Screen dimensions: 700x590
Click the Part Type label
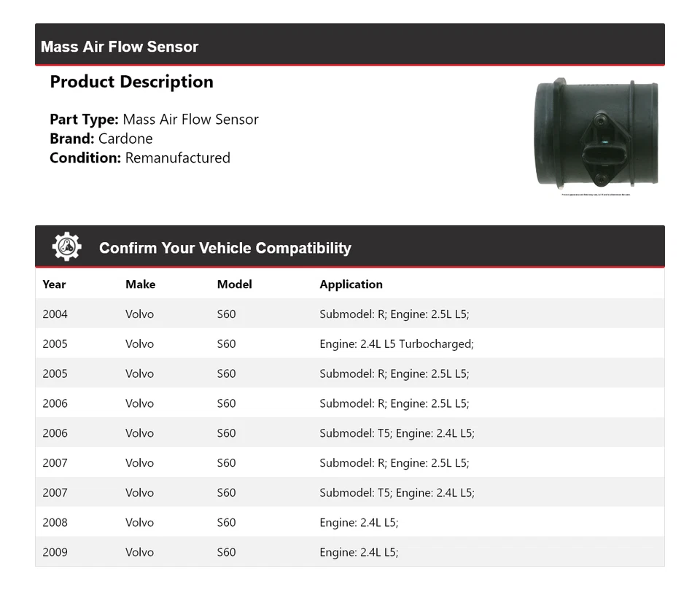(x=84, y=120)
